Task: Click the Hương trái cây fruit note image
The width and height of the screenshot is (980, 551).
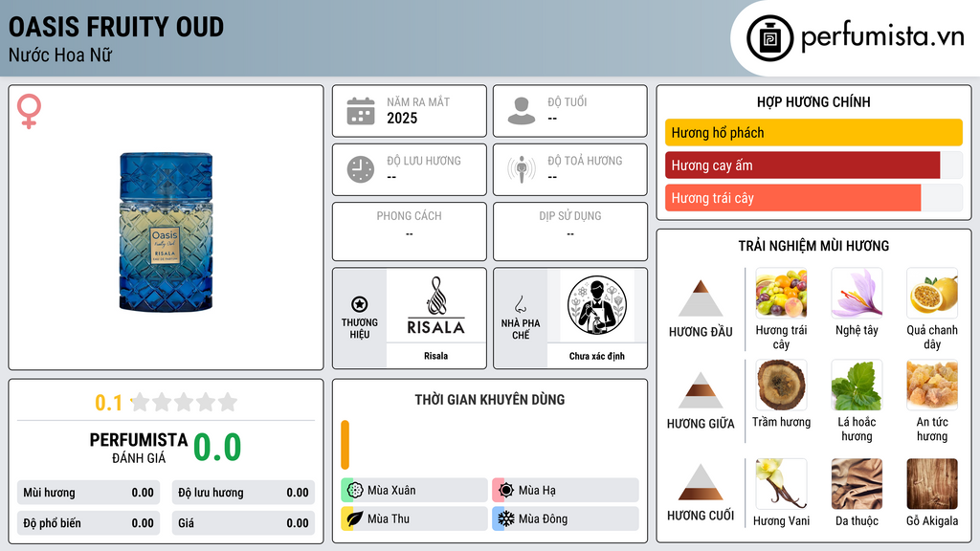Action: click(781, 294)
